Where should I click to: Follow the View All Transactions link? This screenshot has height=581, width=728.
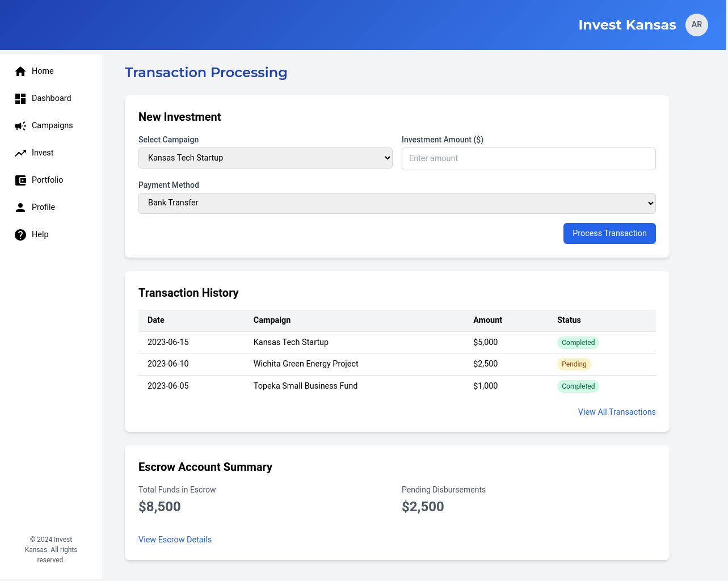tap(616, 412)
